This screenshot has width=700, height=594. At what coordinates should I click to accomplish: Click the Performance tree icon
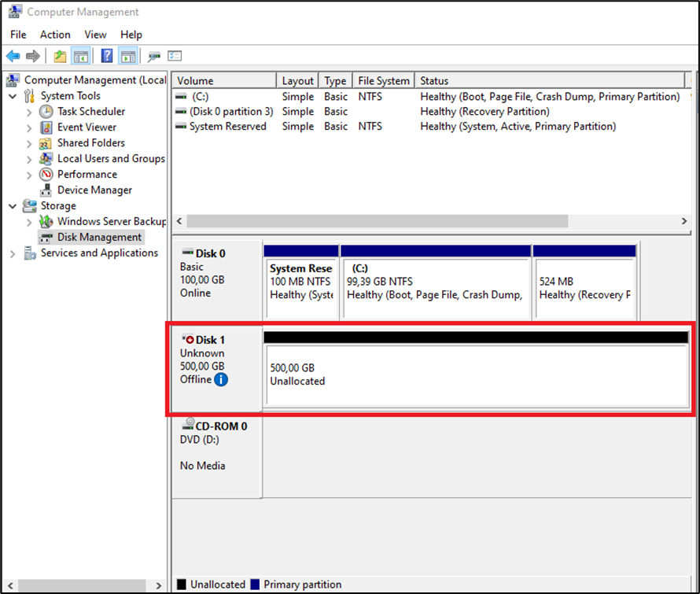pos(46,174)
